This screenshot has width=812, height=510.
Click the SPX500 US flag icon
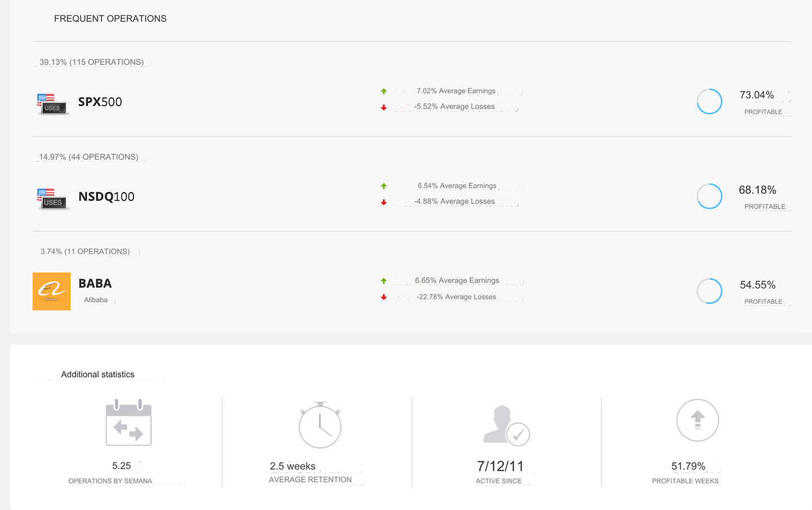point(52,104)
